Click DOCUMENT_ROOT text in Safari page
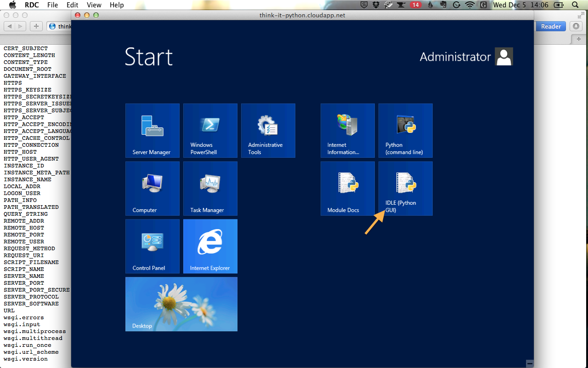The width and height of the screenshot is (588, 368). 28,69
